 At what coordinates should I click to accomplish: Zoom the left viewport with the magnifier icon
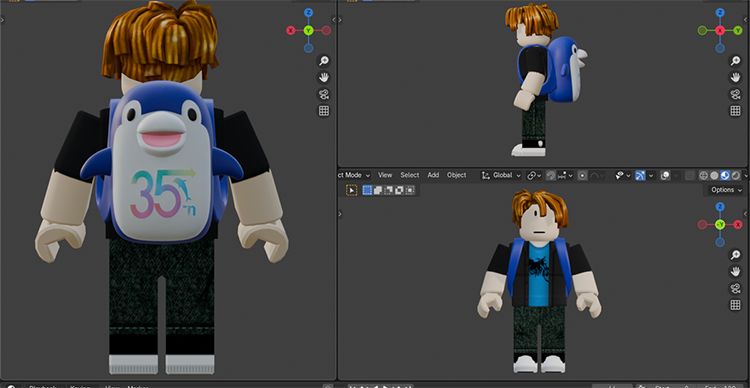324,61
